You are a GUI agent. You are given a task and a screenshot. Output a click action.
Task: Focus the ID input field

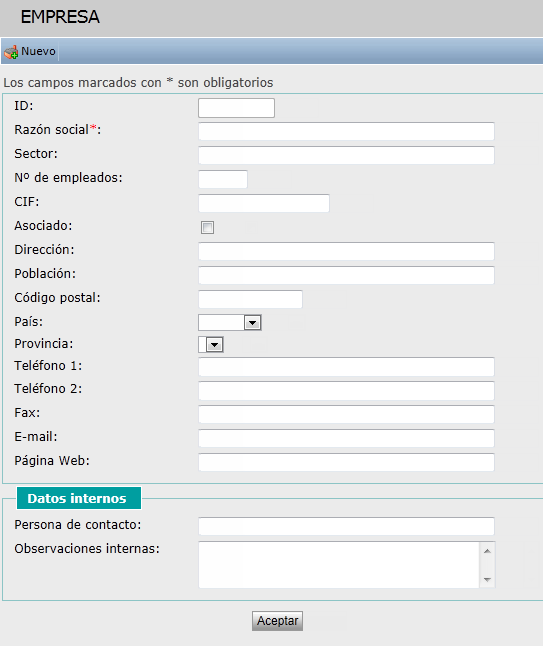point(236,108)
